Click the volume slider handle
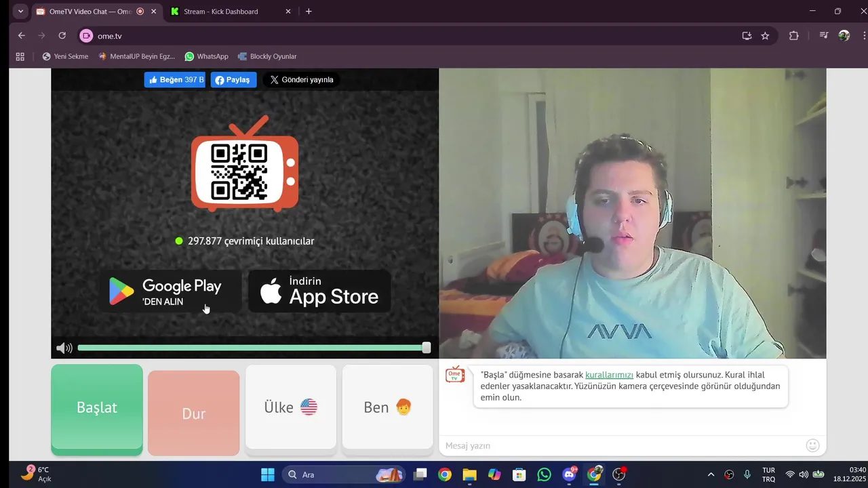 (426, 348)
